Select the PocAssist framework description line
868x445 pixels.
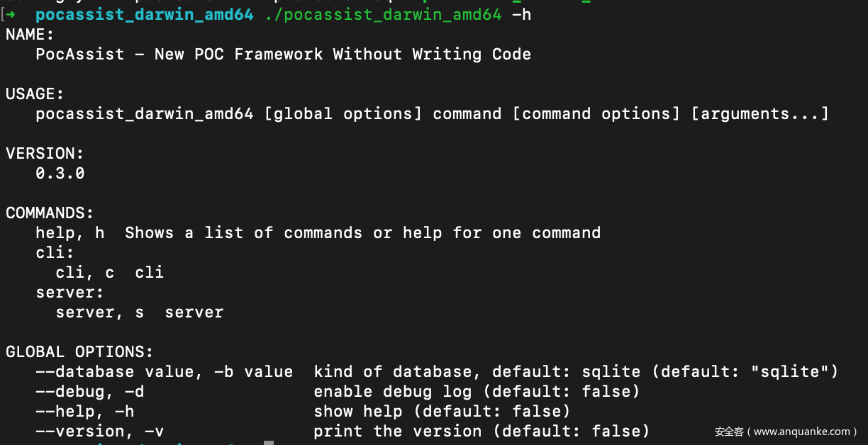[283, 54]
